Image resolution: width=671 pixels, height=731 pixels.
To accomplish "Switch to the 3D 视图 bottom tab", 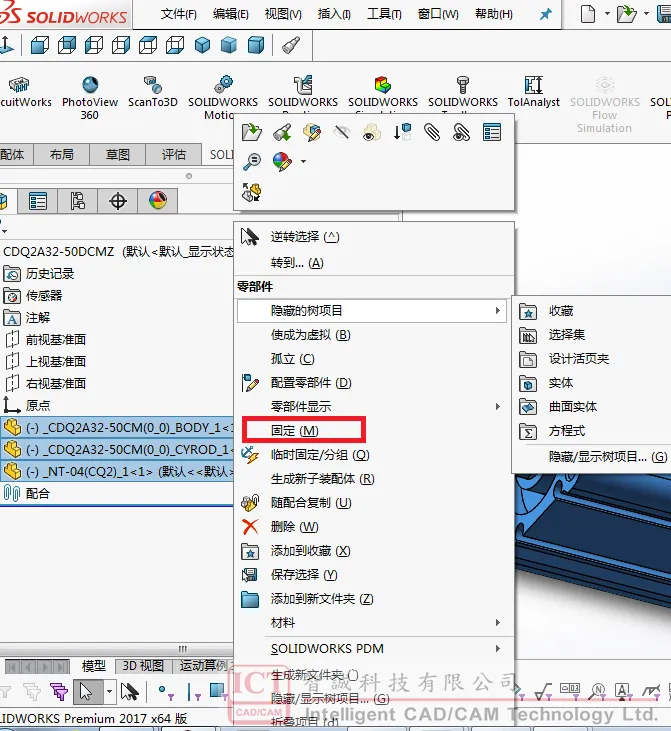I will [x=143, y=666].
